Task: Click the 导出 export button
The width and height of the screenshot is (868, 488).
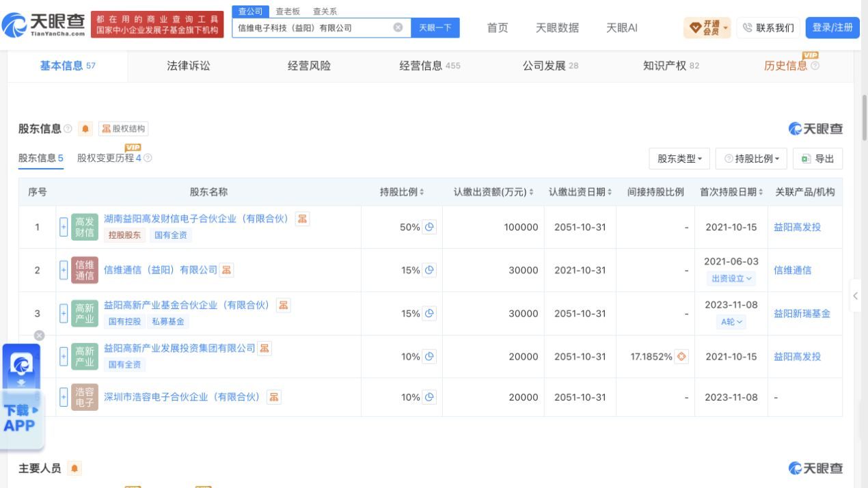Action: click(817, 159)
